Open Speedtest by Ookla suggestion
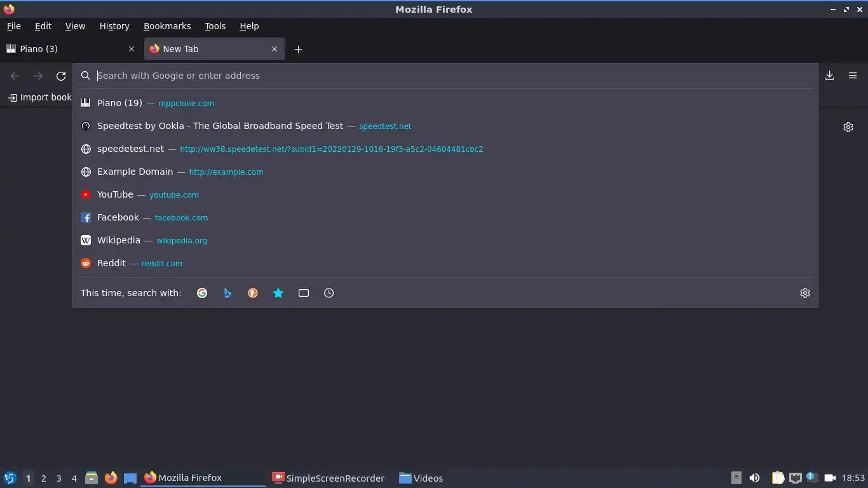The width and height of the screenshot is (868, 488). coord(445,126)
